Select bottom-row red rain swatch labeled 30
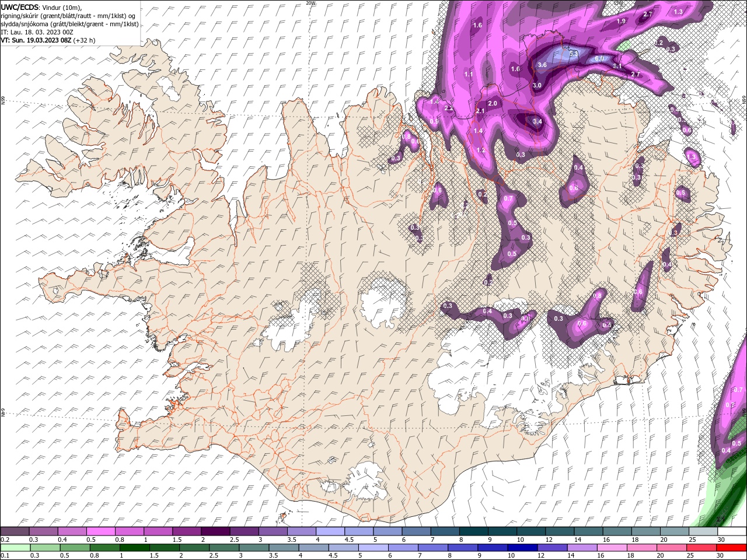 [732, 547]
